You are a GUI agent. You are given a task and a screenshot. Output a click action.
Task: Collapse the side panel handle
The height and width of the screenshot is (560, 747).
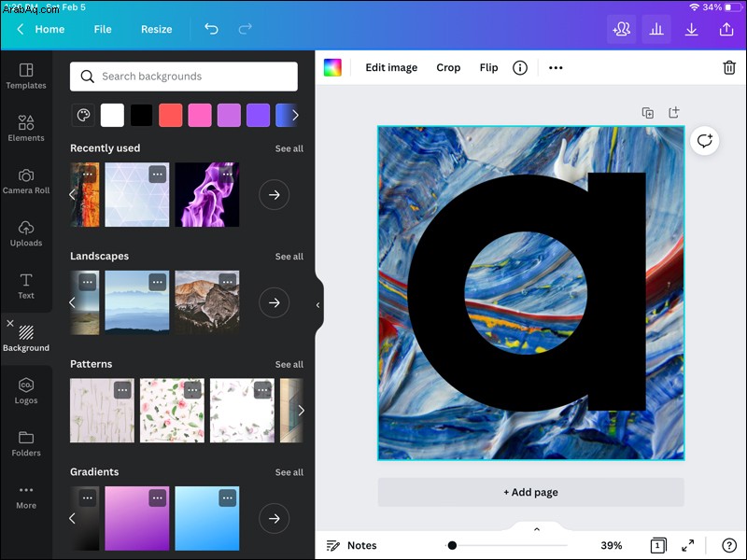click(318, 305)
